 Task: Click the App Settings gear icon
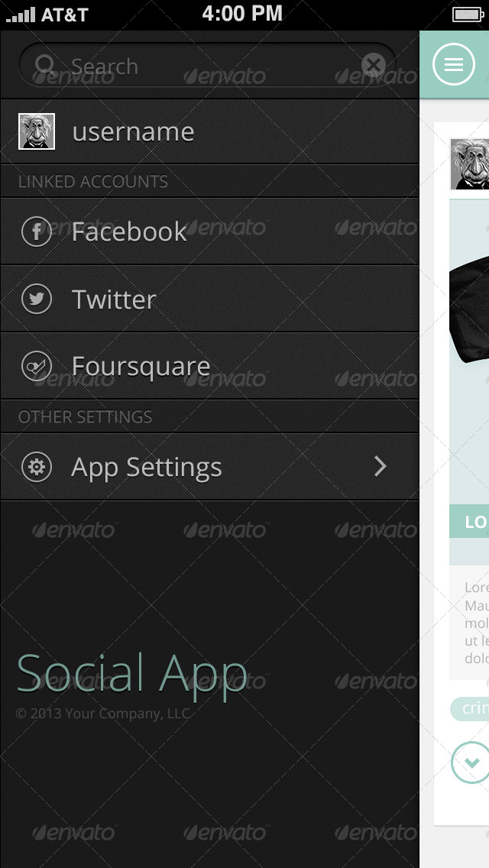(37, 467)
